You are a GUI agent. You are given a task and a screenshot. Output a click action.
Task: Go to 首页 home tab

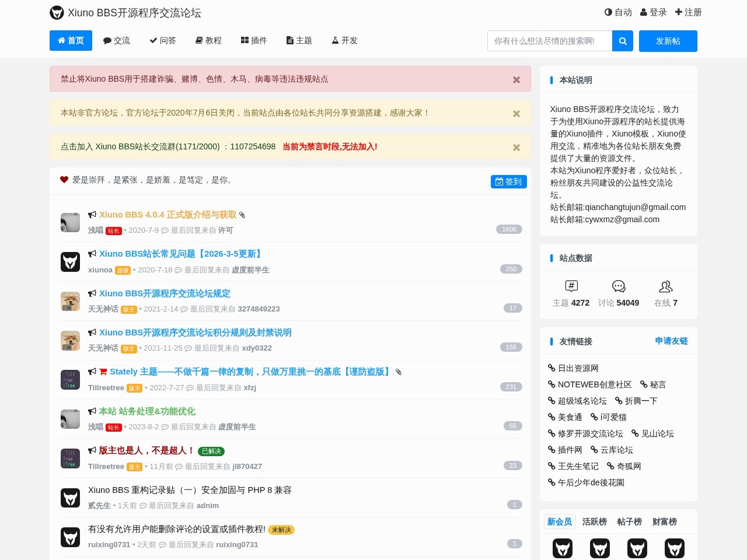pos(71,40)
